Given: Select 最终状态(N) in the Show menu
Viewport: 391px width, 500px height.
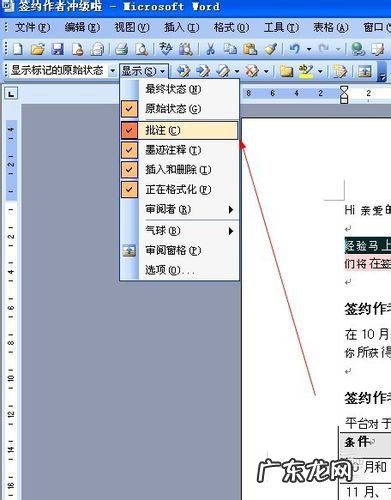Looking at the screenshot, I should pyautogui.click(x=180, y=89).
